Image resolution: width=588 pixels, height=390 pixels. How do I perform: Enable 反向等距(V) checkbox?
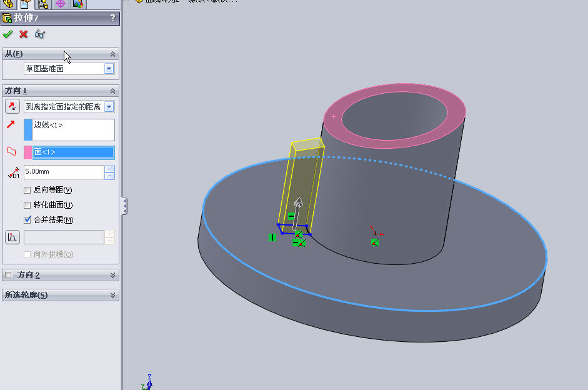point(27,190)
